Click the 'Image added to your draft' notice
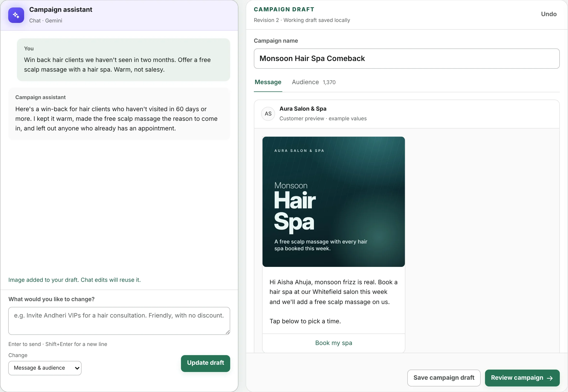Screen dimensions: 568x392 [x=75, y=280]
